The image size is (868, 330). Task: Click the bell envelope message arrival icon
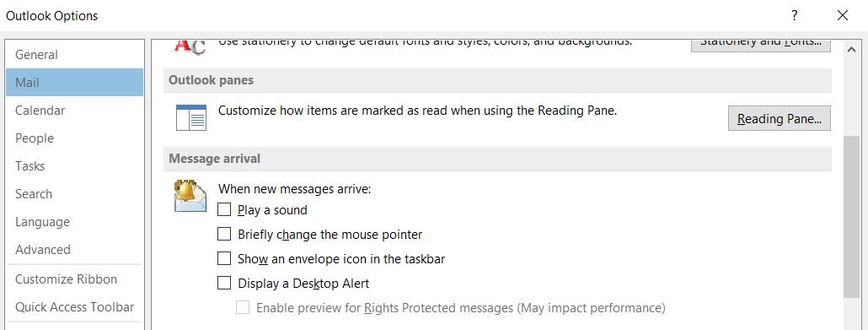pos(190,197)
